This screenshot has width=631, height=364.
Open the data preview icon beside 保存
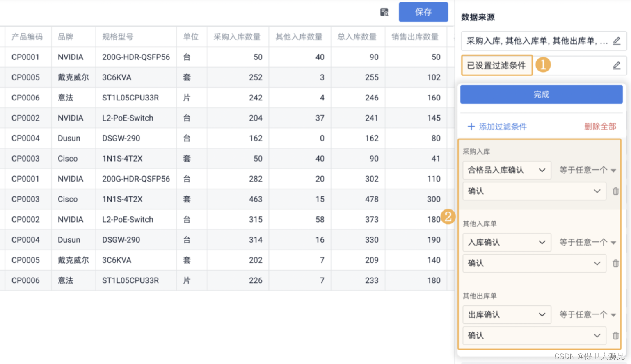384,12
